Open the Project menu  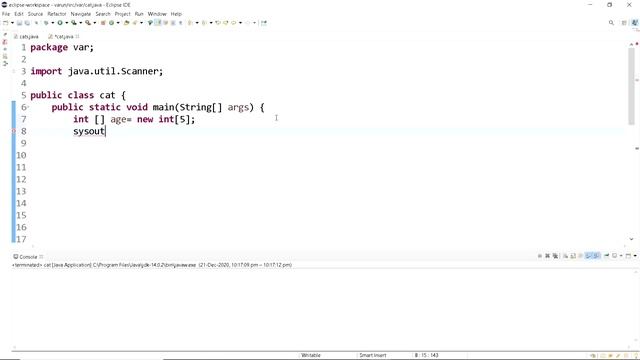coord(122,14)
